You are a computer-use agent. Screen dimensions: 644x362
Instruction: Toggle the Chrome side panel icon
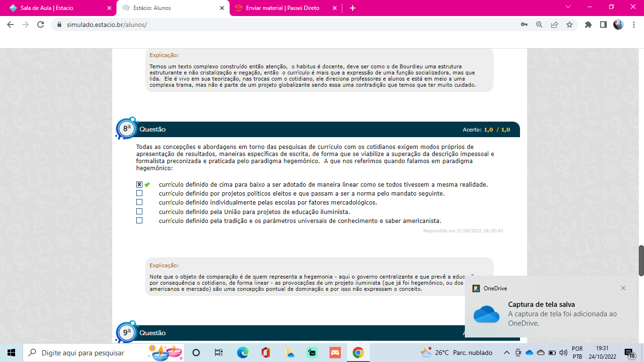click(603, 25)
